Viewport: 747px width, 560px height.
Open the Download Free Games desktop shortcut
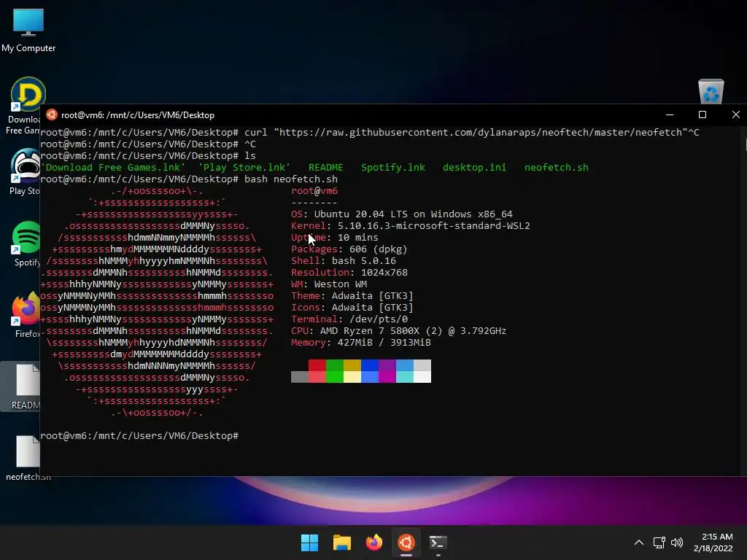(x=23, y=106)
